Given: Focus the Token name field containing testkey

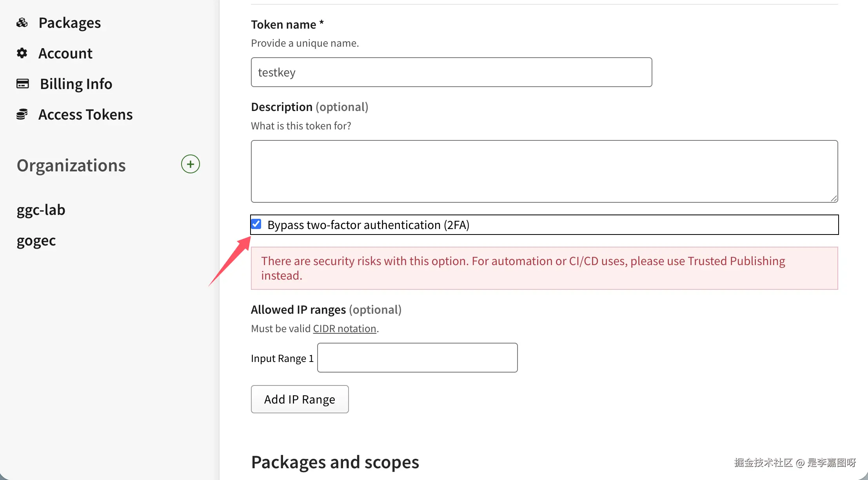Looking at the screenshot, I should tap(451, 72).
